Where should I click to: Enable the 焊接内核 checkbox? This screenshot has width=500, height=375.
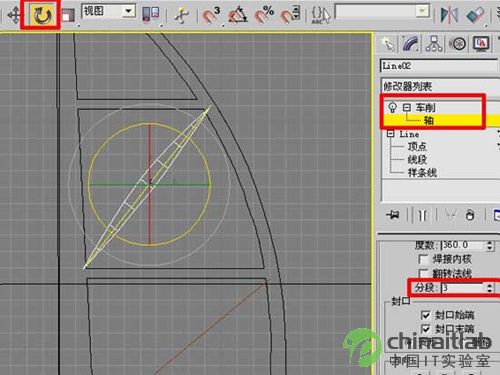click(x=423, y=259)
